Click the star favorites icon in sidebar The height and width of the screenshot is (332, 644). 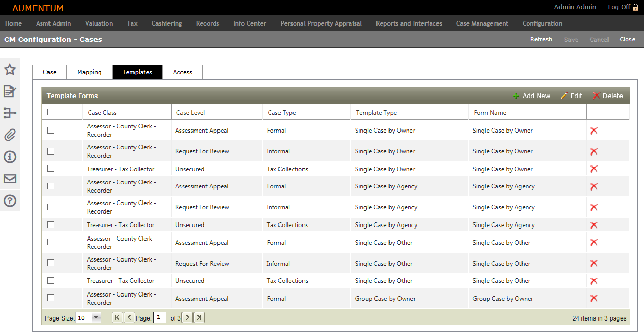click(x=10, y=69)
